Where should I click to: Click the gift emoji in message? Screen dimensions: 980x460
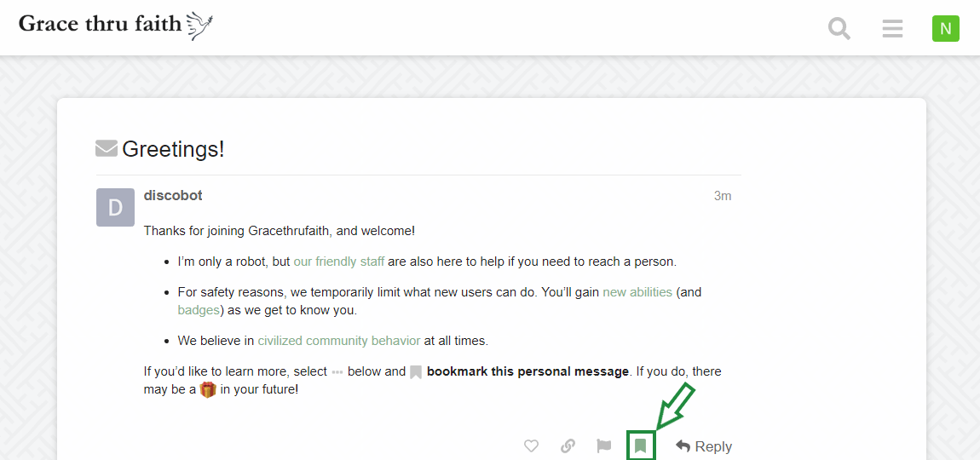(x=208, y=390)
